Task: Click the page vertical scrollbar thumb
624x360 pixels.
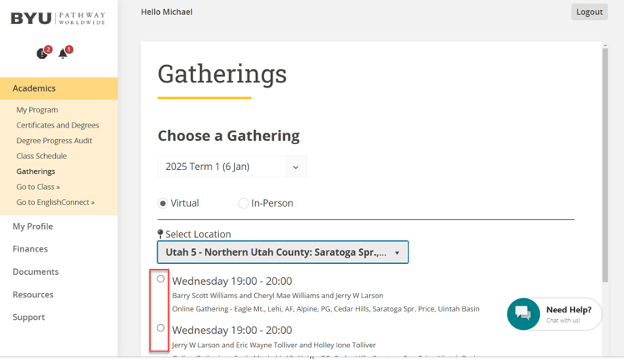Action: tap(605, 165)
